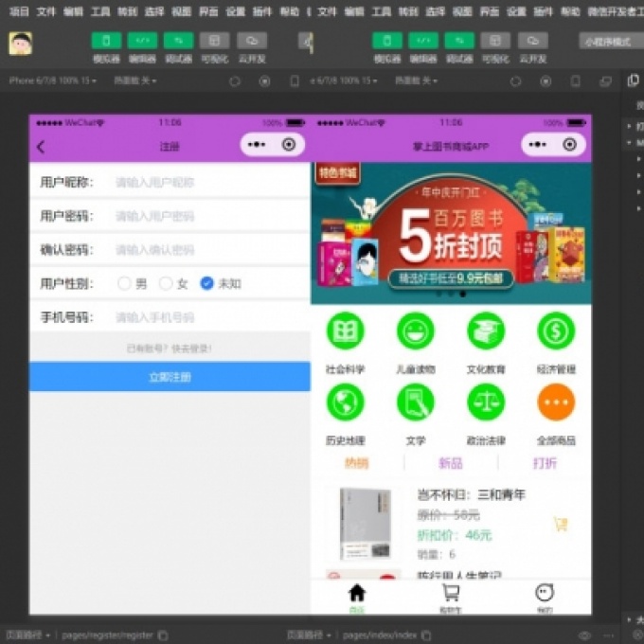Open the user avatar profile

click(20, 44)
